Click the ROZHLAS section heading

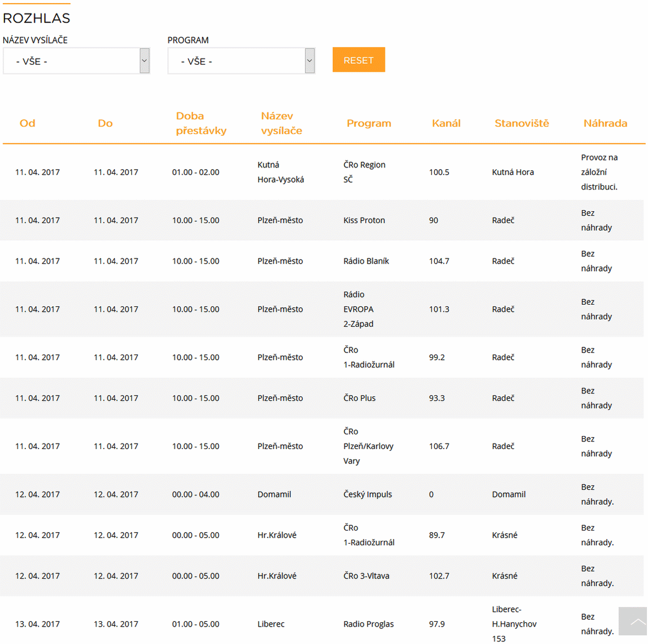pyautogui.click(x=37, y=18)
